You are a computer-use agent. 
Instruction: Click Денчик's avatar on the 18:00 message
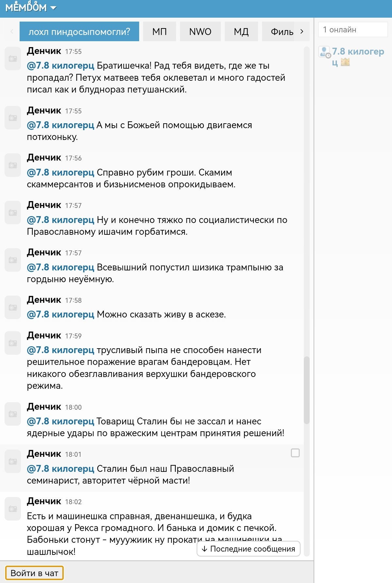[13, 414]
